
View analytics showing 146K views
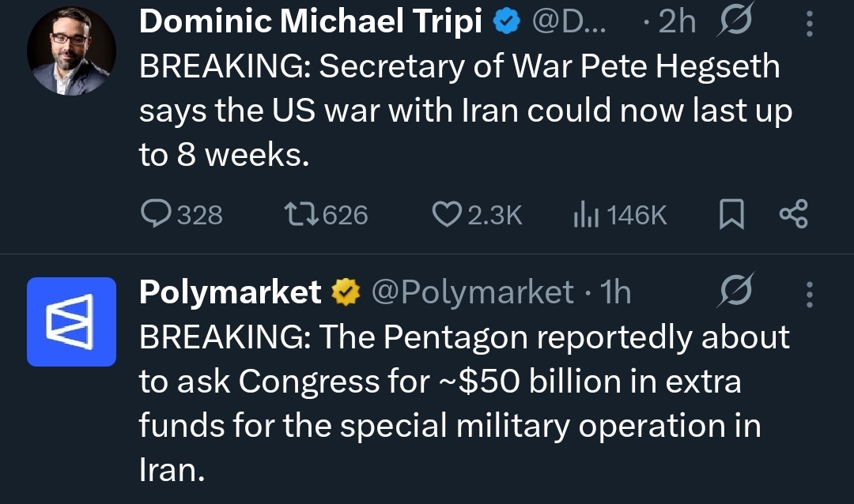pos(585,214)
